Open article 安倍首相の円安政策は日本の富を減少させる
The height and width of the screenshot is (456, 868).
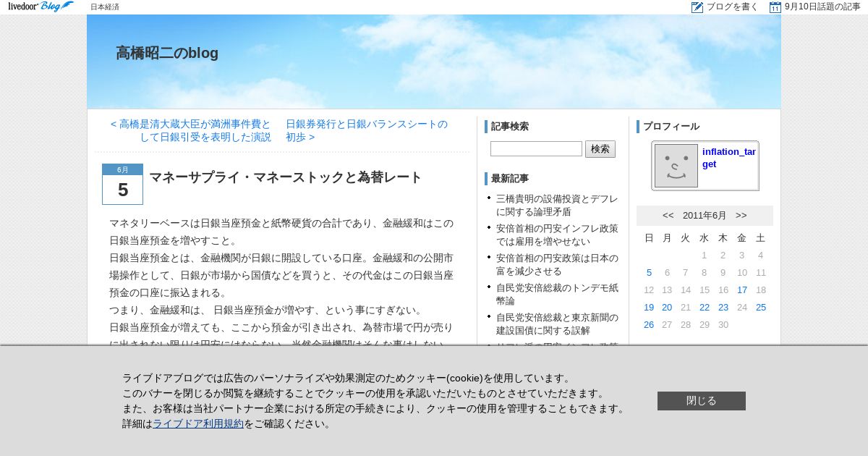(x=557, y=264)
